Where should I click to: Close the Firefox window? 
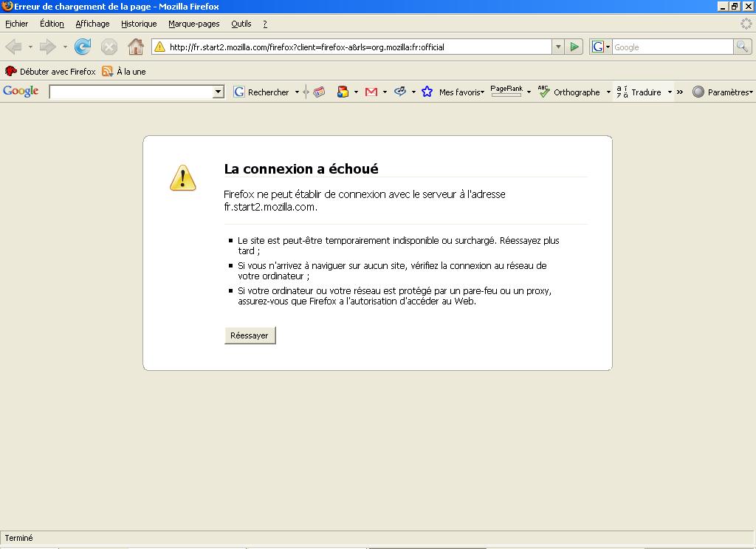point(748,6)
